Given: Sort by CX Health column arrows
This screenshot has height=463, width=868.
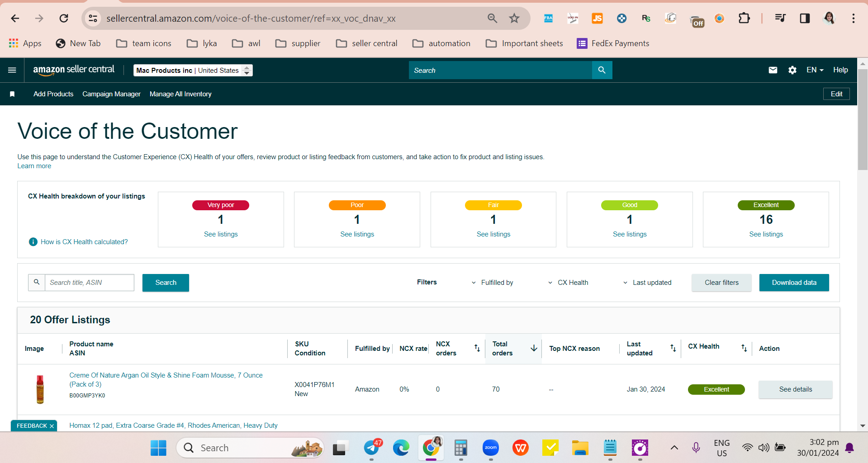Looking at the screenshot, I should pyautogui.click(x=744, y=348).
